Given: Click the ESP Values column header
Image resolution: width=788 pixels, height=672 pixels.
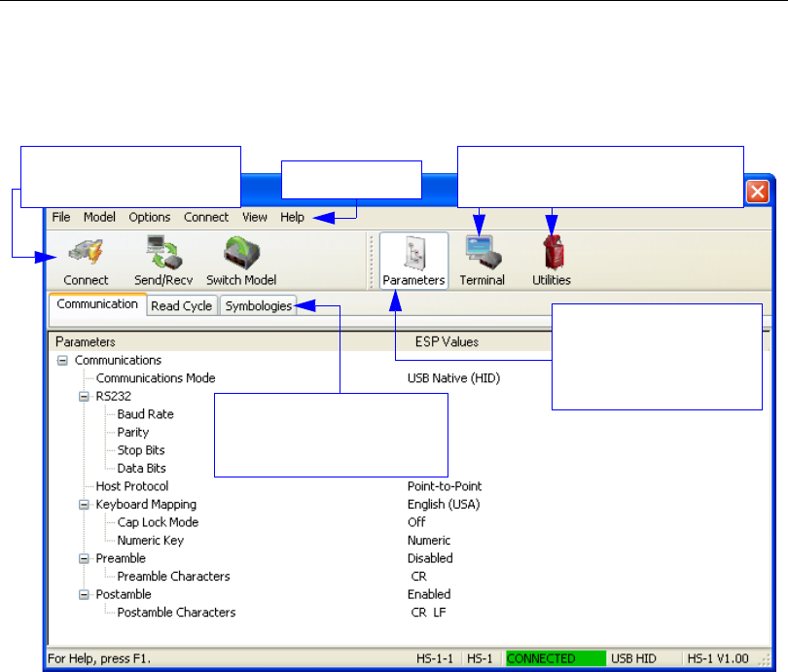Looking at the screenshot, I should [x=447, y=342].
